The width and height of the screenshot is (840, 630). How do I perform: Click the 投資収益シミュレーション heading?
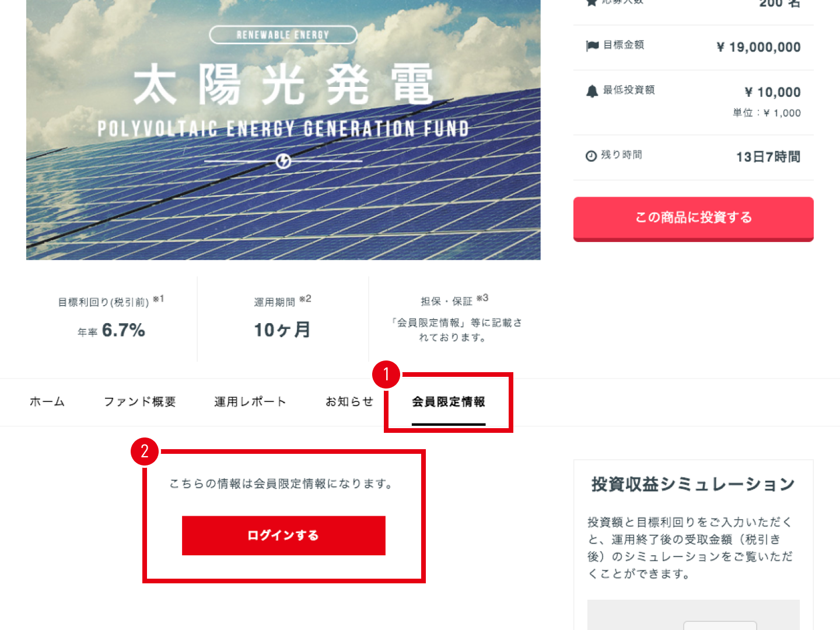693,484
